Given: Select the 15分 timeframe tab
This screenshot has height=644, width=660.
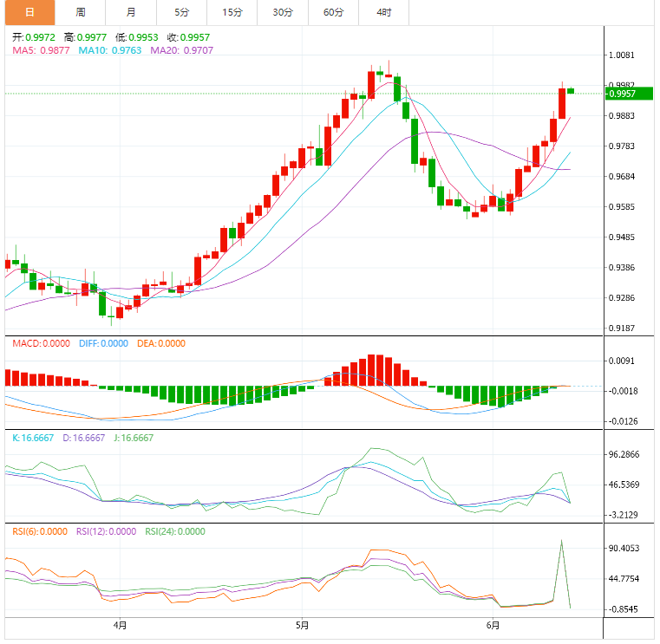Looking at the screenshot, I should tap(232, 12).
